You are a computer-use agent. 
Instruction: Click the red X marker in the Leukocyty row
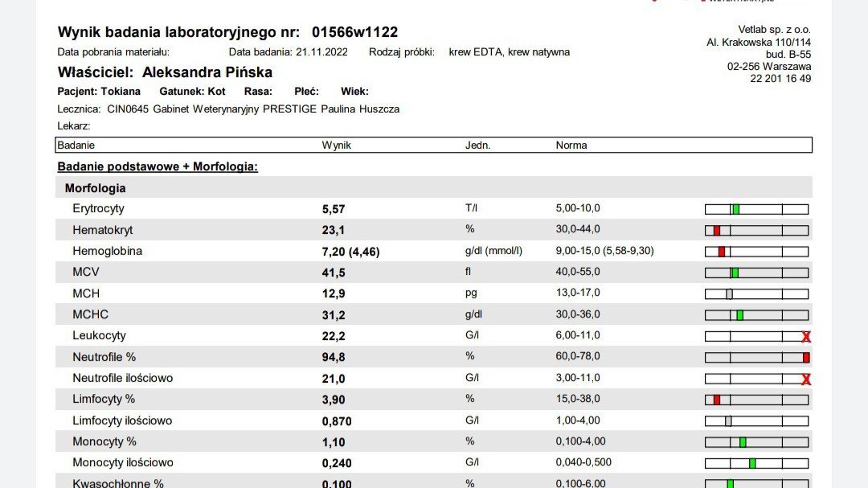point(805,337)
